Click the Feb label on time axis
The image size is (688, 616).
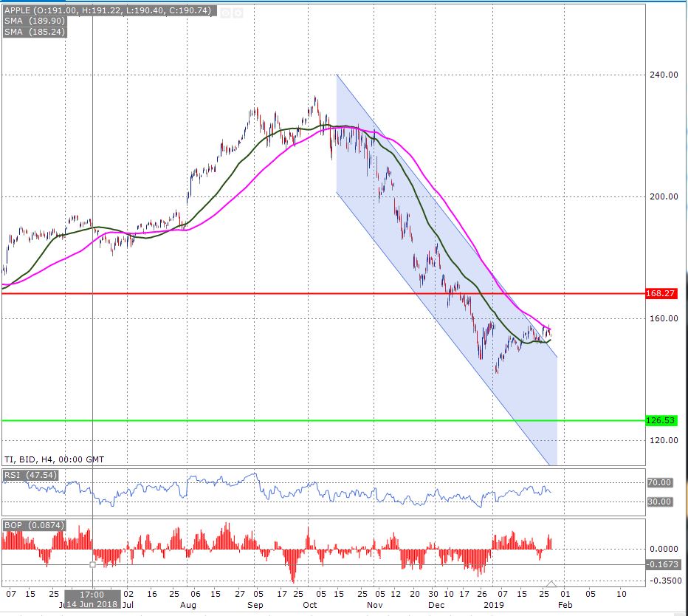point(565,605)
